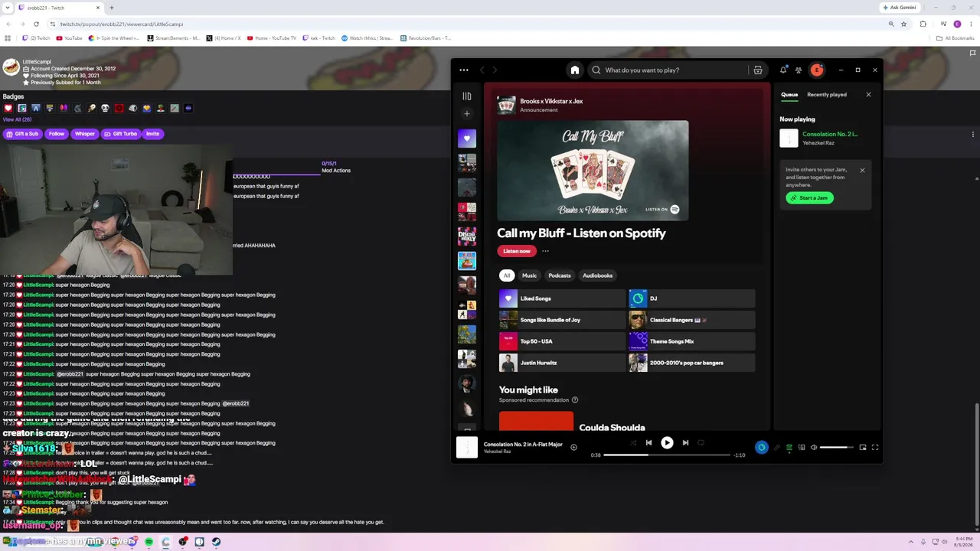Toggle shuffle in Spotify player
980x551 pixels.
(633, 442)
